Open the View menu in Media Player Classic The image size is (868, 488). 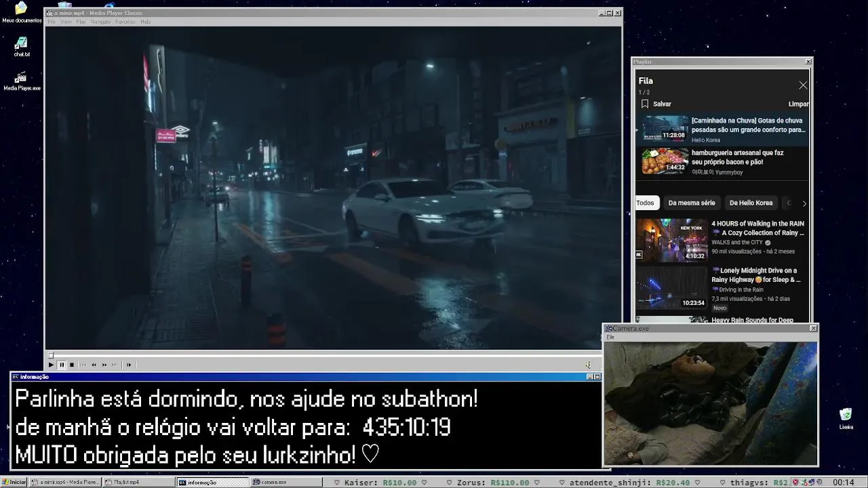point(66,22)
